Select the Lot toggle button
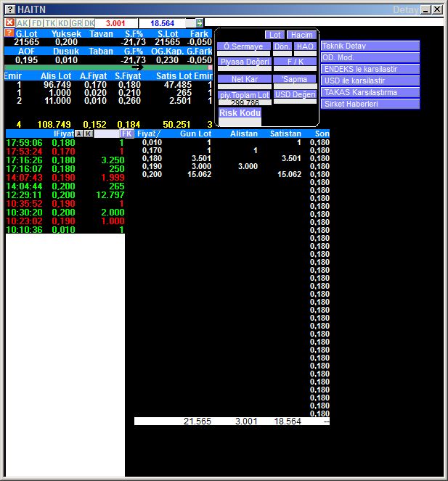The width and height of the screenshot is (448, 481). (274, 35)
